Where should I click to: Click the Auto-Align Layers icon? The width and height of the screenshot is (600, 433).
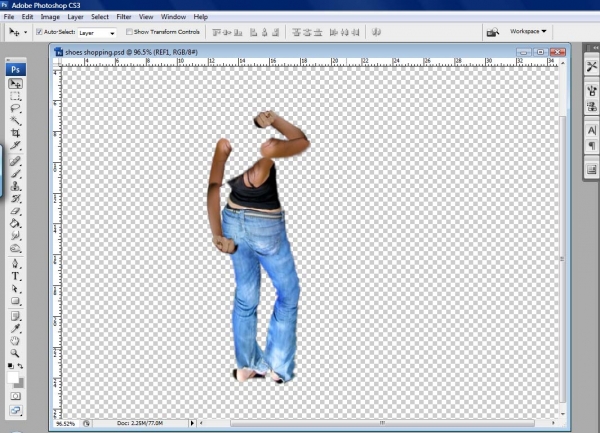[x=376, y=33]
